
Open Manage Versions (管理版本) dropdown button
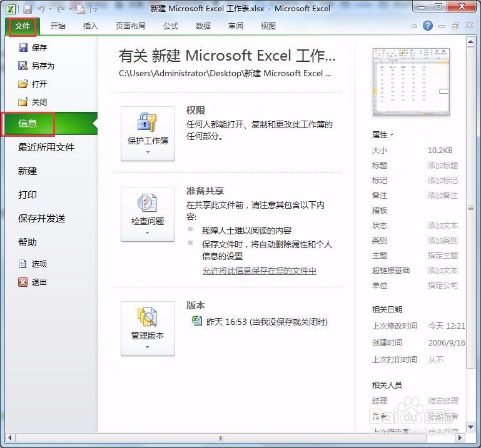tap(148, 329)
